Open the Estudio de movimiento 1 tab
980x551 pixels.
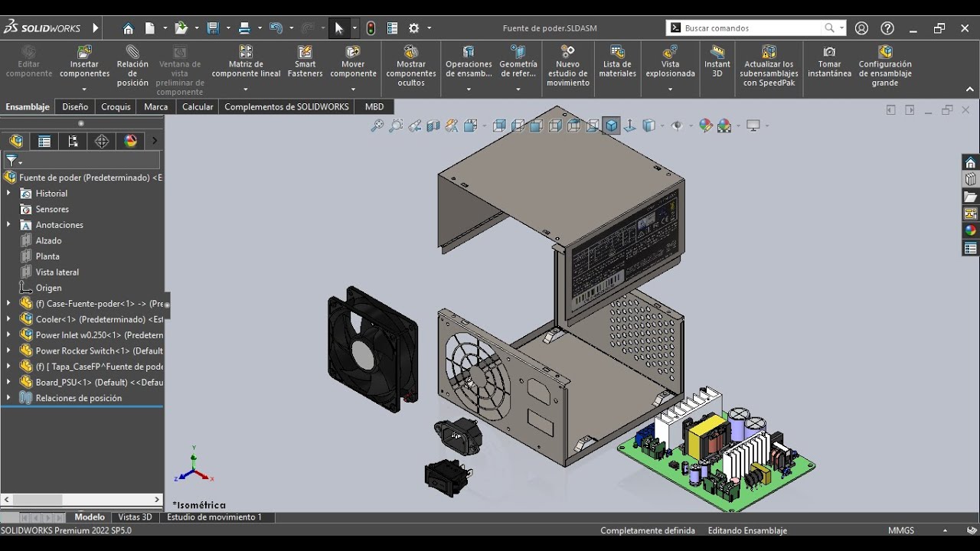(x=214, y=517)
